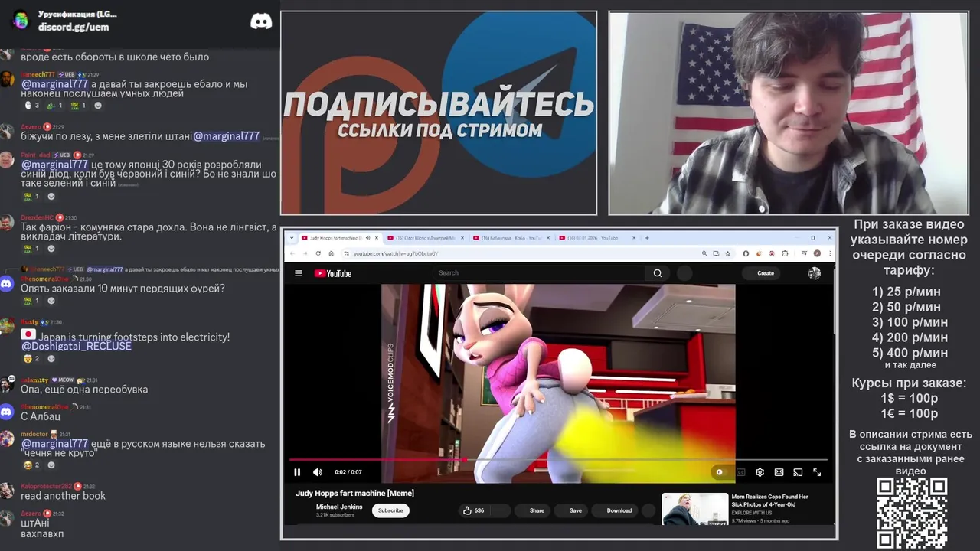Open the more actions button beside Download
The height and width of the screenshot is (551, 980).
point(648,510)
